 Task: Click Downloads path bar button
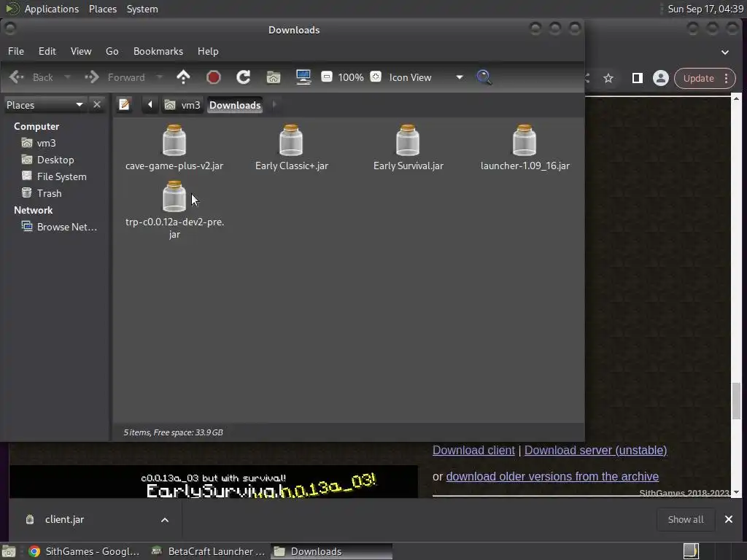pyautogui.click(x=235, y=105)
